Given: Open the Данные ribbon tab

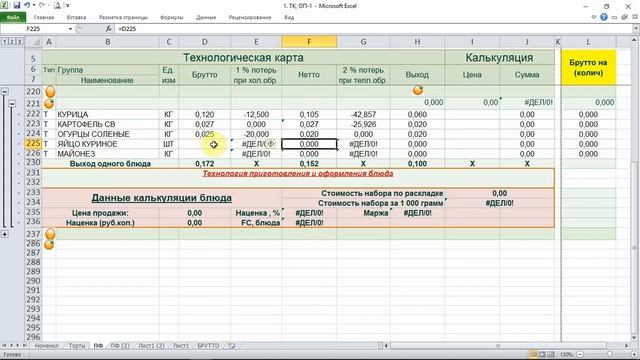Looking at the screenshot, I should tap(206, 18).
